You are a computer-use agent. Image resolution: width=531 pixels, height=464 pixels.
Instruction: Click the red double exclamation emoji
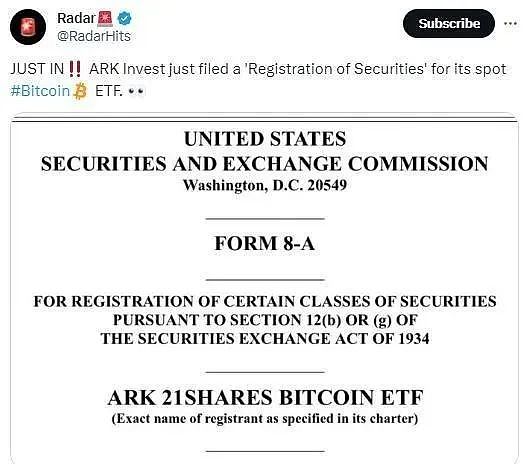[x=75, y=69]
